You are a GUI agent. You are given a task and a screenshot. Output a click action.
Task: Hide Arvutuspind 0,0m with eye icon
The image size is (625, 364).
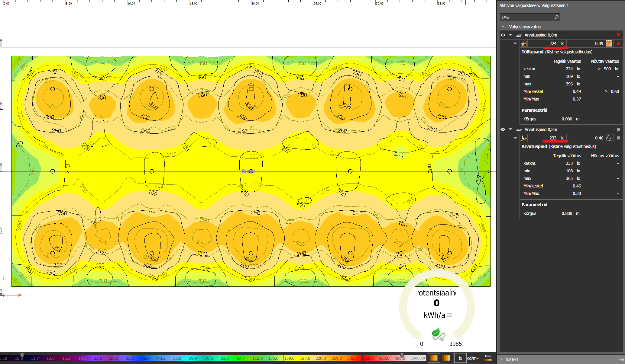[x=503, y=35]
